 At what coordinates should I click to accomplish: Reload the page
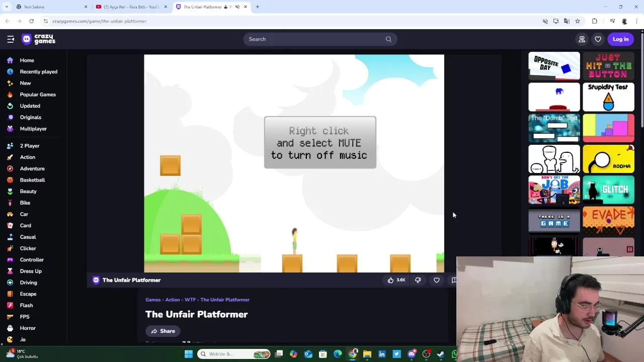[x=31, y=21]
